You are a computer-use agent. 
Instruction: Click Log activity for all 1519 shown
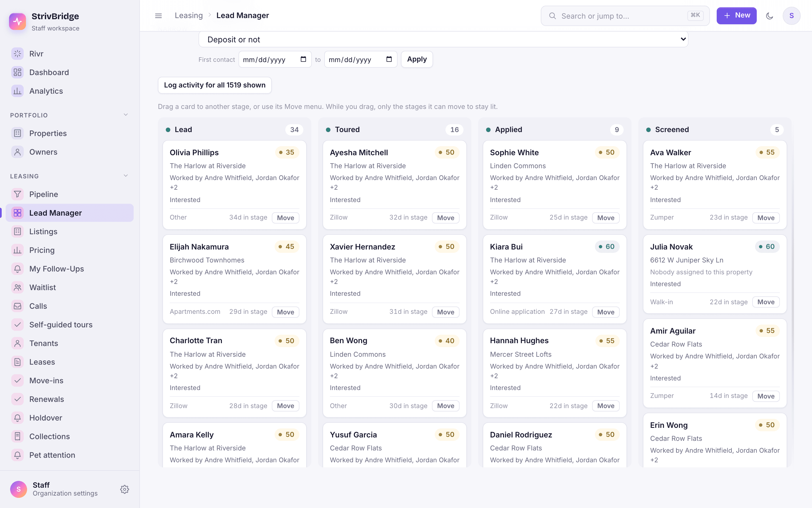point(215,85)
